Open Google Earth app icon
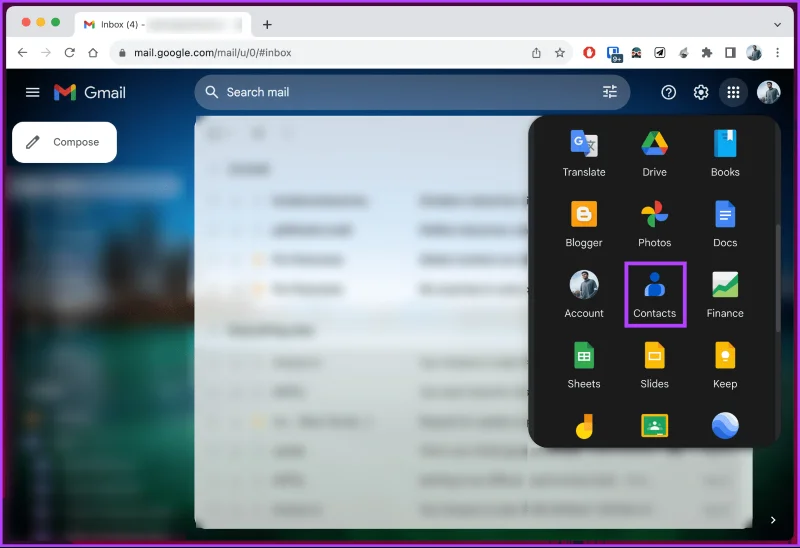This screenshot has width=800, height=548. click(x=725, y=426)
